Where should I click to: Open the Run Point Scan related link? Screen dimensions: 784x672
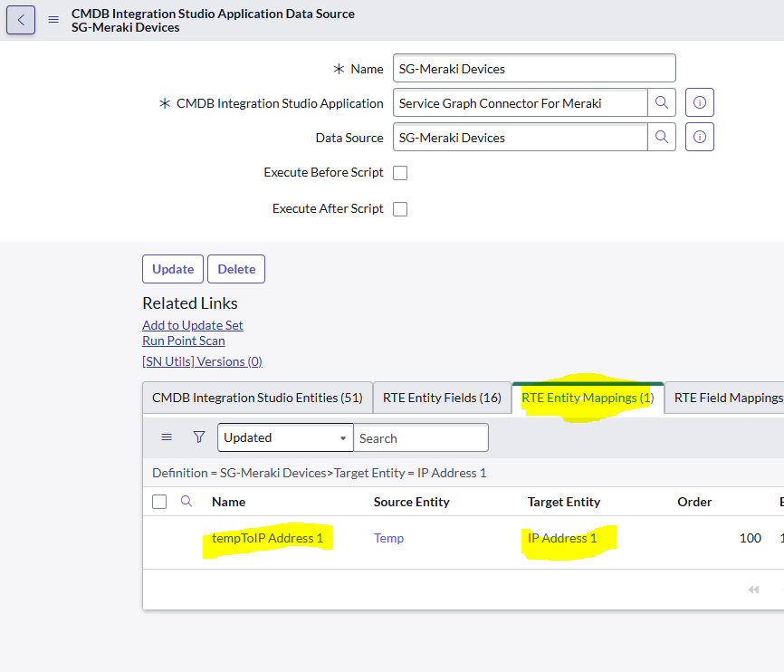(x=183, y=340)
